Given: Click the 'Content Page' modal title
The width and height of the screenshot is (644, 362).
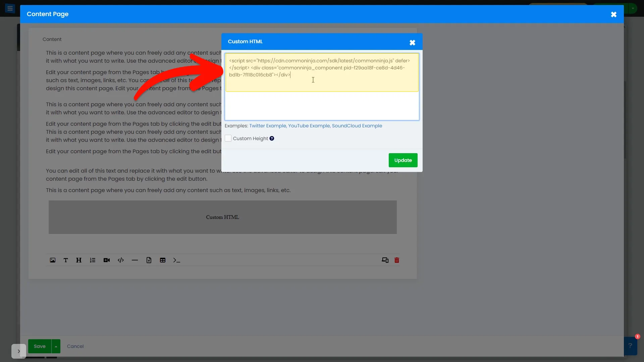Looking at the screenshot, I should tap(48, 14).
